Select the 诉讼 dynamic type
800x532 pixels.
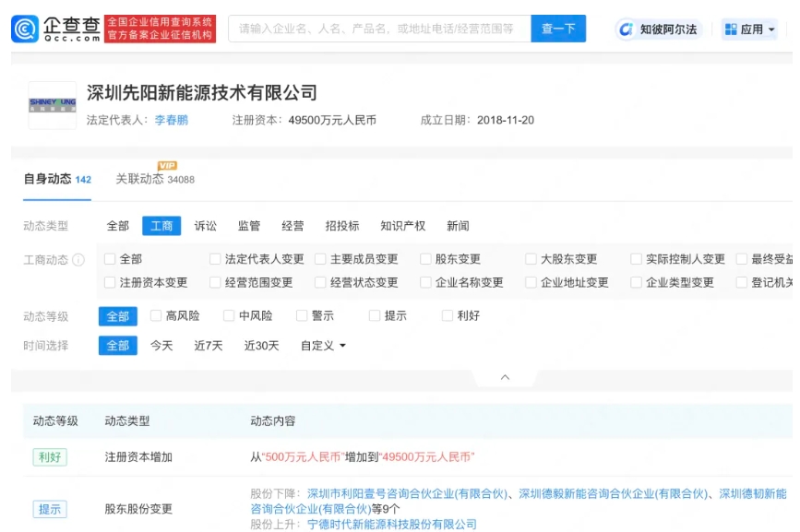pyautogui.click(x=206, y=226)
